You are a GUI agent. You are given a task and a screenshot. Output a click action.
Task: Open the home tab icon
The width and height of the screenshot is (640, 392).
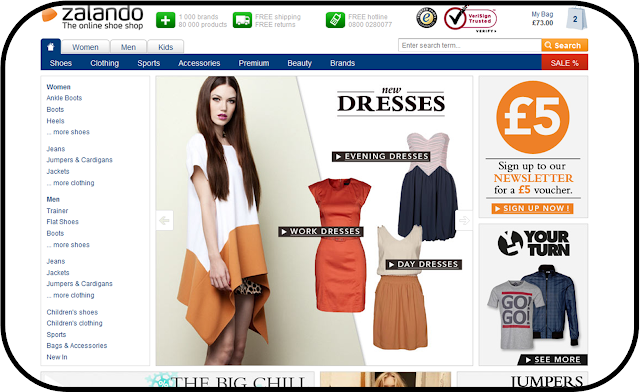[x=51, y=47]
